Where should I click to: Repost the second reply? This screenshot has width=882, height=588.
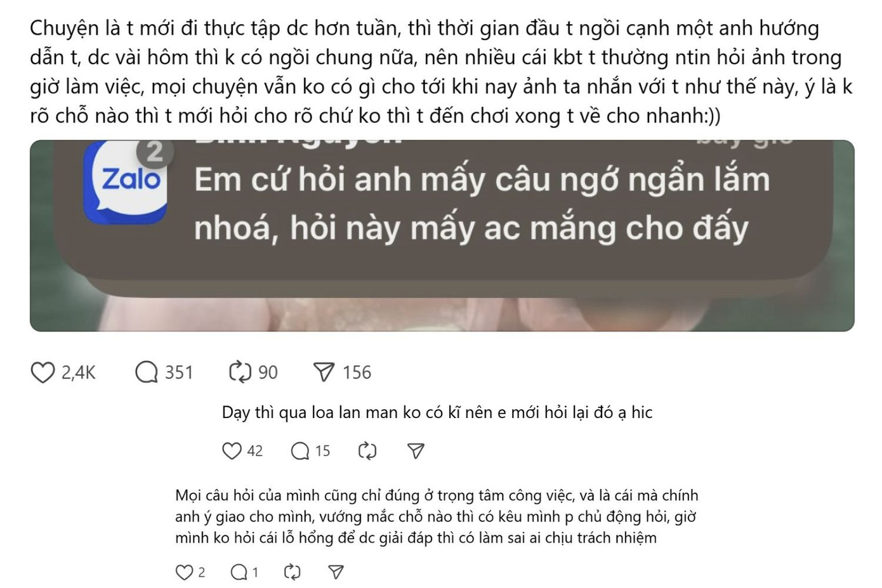coord(292,572)
